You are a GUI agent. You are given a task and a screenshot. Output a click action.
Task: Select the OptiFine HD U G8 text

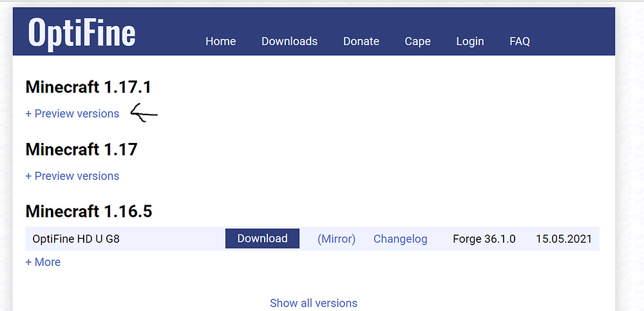coord(76,239)
